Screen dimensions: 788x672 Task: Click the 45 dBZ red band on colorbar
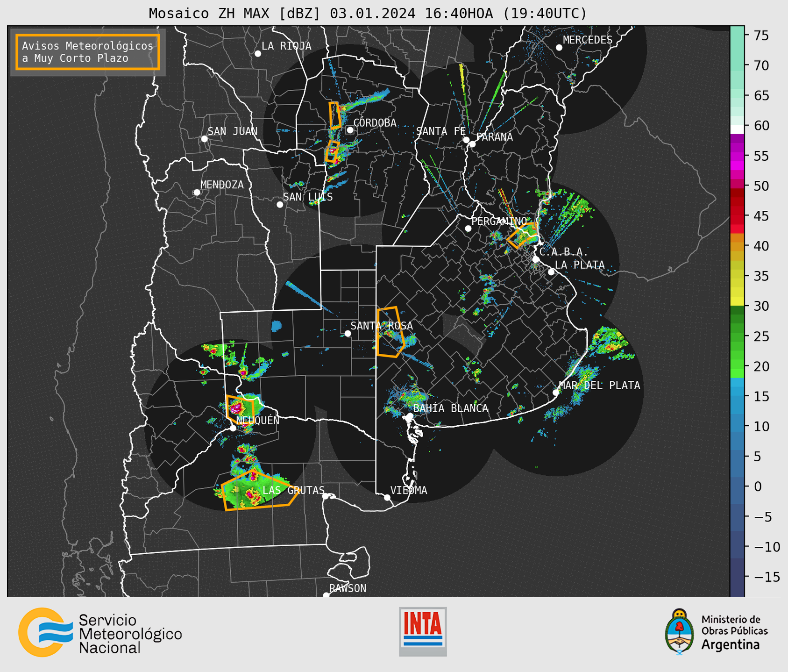(x=737, y=216)
